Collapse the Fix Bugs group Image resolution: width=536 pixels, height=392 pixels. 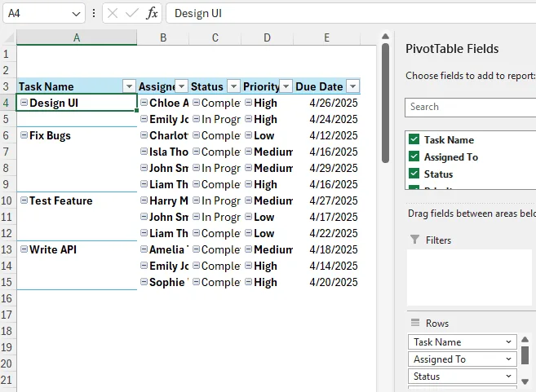tap(24, 135)
